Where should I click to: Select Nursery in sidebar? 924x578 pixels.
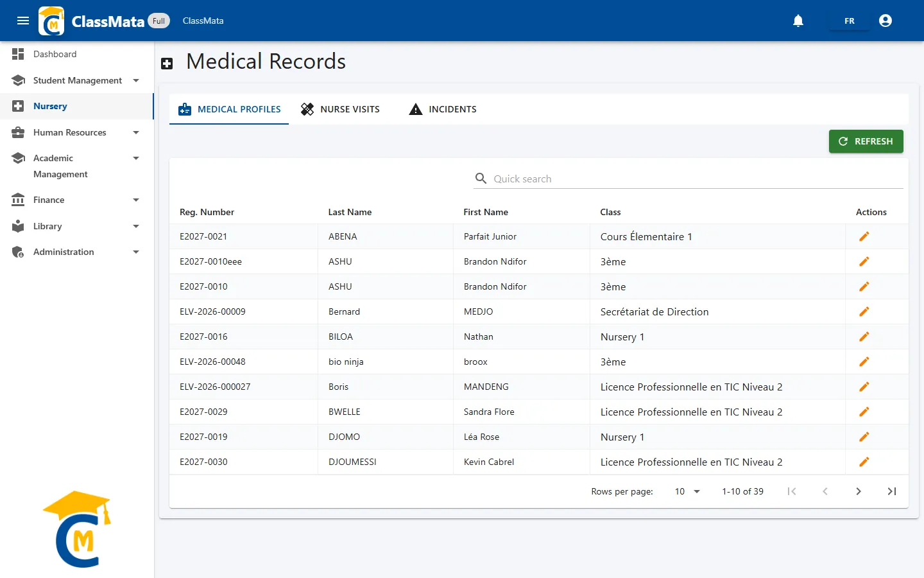pyautogui.click(x=77, y=106)
